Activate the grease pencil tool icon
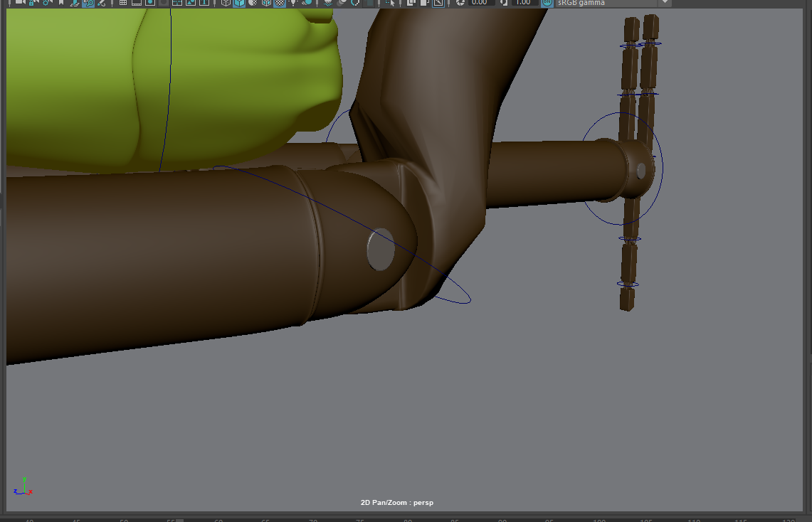This screenshot has width=812, height=522. point(102,3)
